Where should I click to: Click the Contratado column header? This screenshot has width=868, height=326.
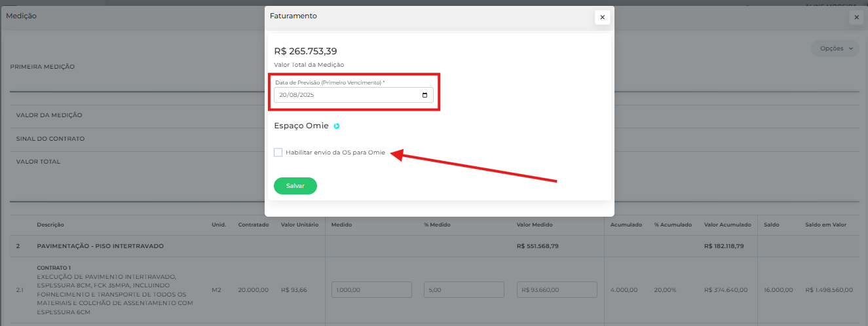(x=254, y=225)
